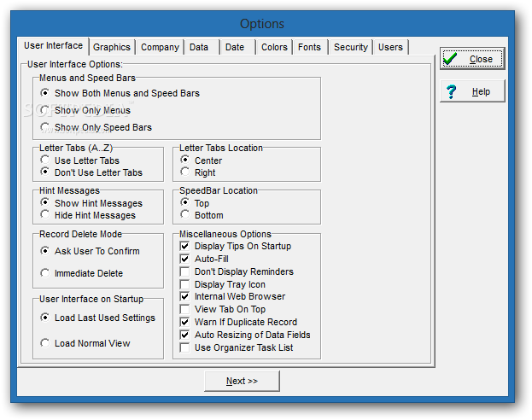532x420 pixels.
Task: Click the Next >> button
Action: tap(242, 381)
